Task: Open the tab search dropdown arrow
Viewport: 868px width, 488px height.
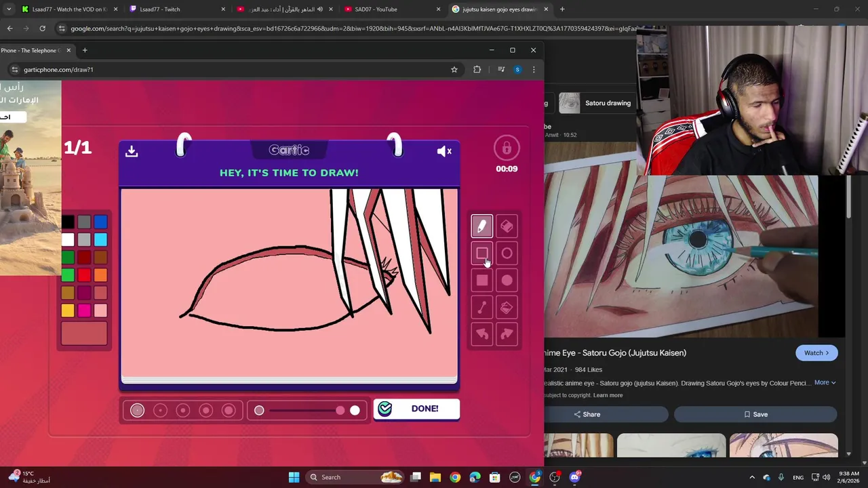Action: [8, 9]
